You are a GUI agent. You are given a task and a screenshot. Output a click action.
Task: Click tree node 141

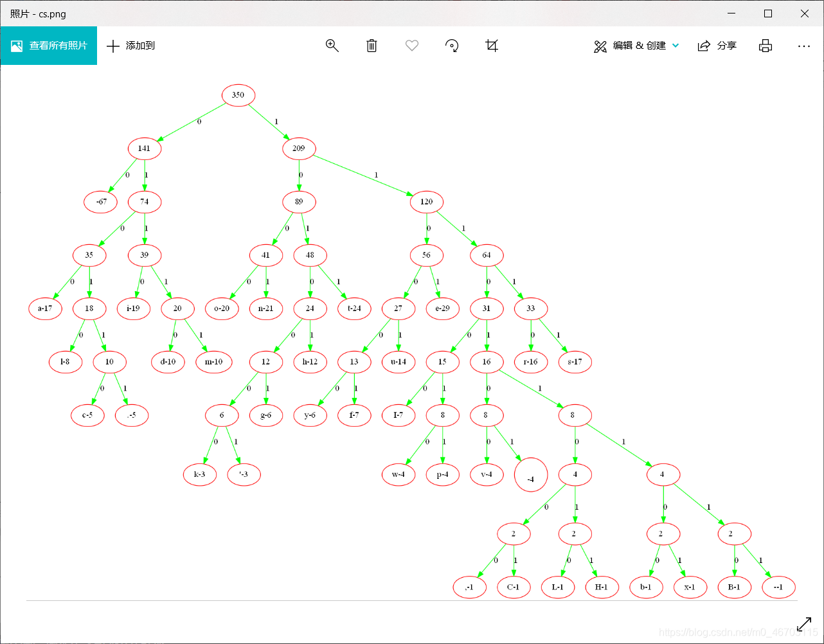(x=144, y=148)
